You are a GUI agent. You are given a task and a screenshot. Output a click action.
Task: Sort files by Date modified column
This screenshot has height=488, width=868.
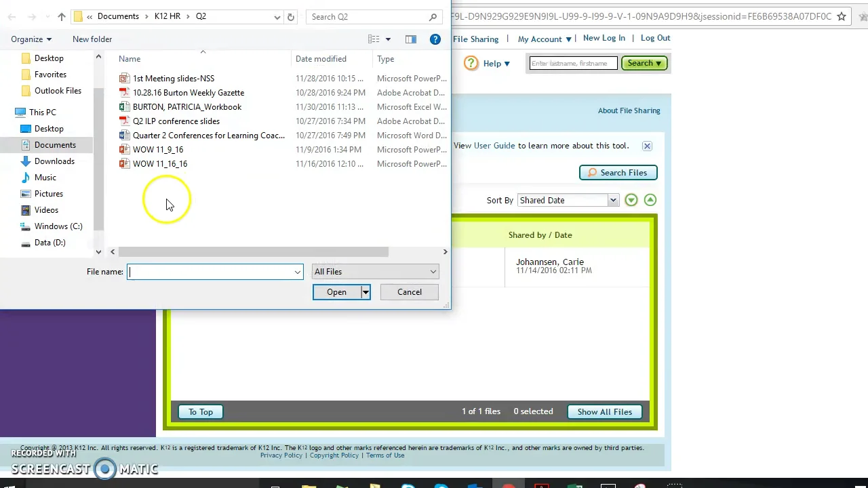(321, 59)
